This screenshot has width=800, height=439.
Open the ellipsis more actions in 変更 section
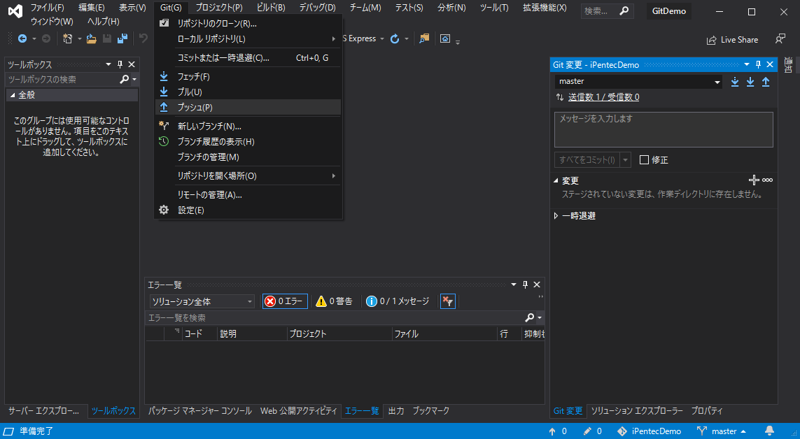(x=767, y=180)
